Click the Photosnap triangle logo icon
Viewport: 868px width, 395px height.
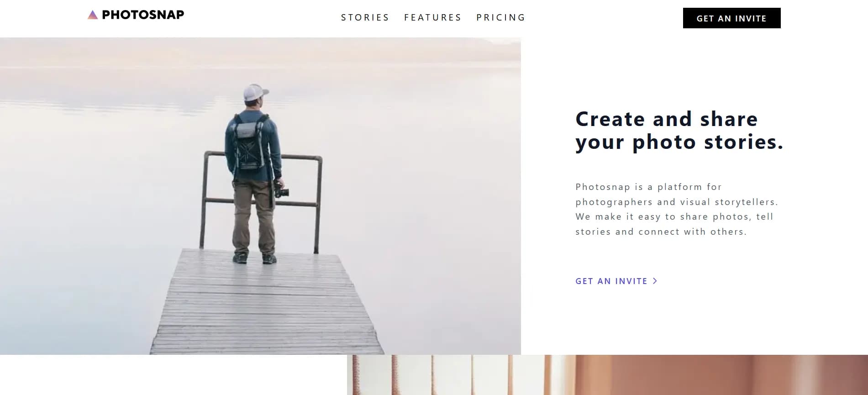point(93,15)
